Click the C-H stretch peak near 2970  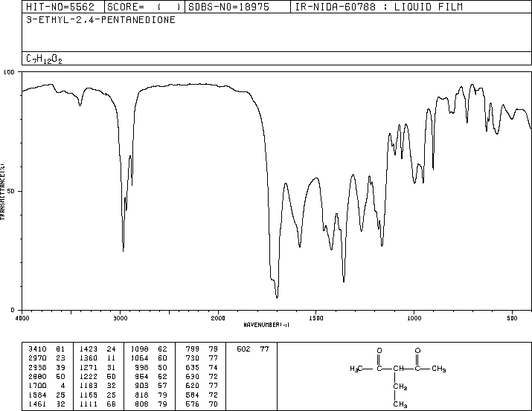[124, 250]
